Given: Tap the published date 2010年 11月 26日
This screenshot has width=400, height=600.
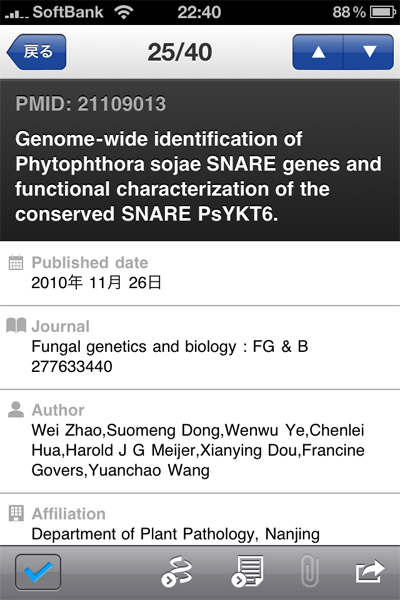Looking at the screenshot, I should (x=96, y=283).
